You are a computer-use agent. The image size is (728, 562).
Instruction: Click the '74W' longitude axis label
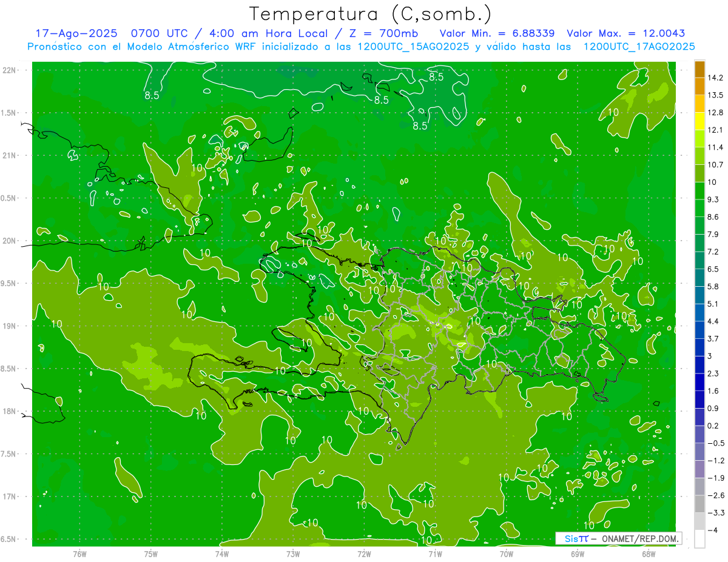pos(222,554)
